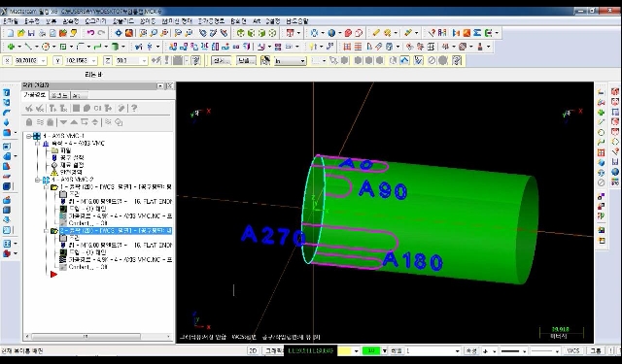Toggle the 2D mode button in the status bar
The image size is (622, 364).
pos(253,350)
